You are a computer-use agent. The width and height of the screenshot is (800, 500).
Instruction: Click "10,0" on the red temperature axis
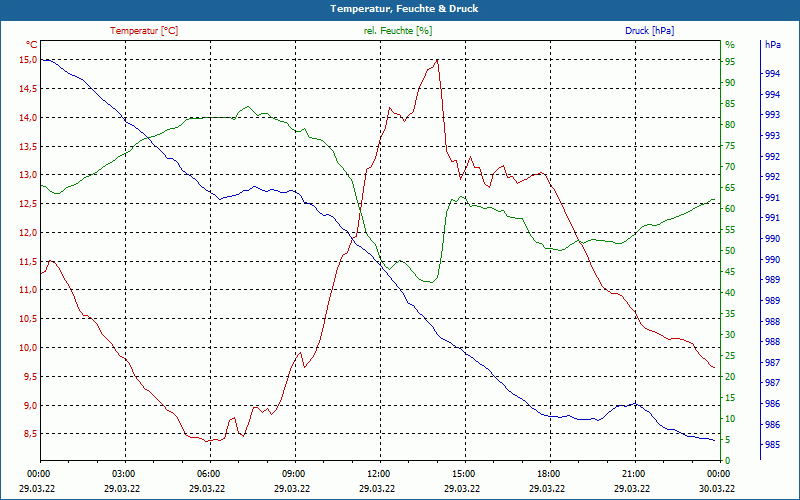coord(29,347)
